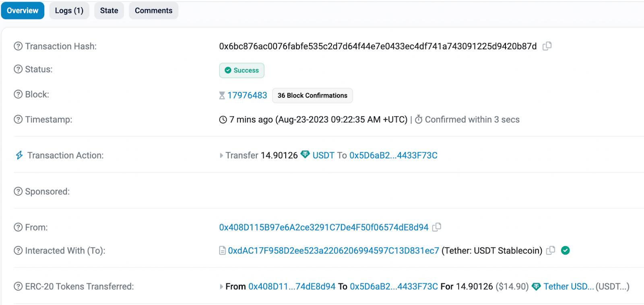Screen dimensions: 644x305
Task: Click the Transaction Hash help icon
Action: click(18, 46)
